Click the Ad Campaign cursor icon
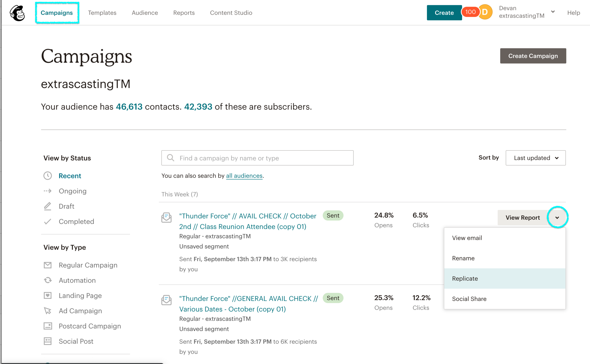The height and width of the screenshot is (364, 590). point(48,311)
